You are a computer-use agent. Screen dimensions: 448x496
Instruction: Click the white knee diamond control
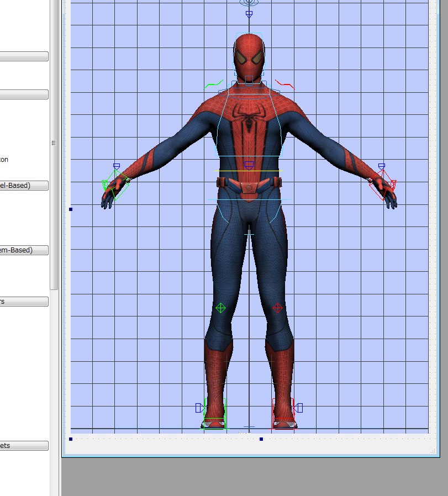pyautogui.click(x=220, y=308)
